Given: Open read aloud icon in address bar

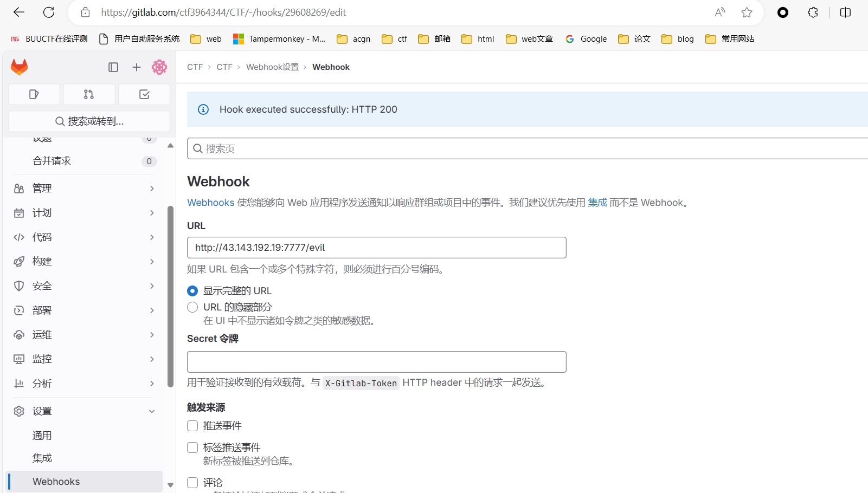Looking at the screenshot, I should 720,12.
